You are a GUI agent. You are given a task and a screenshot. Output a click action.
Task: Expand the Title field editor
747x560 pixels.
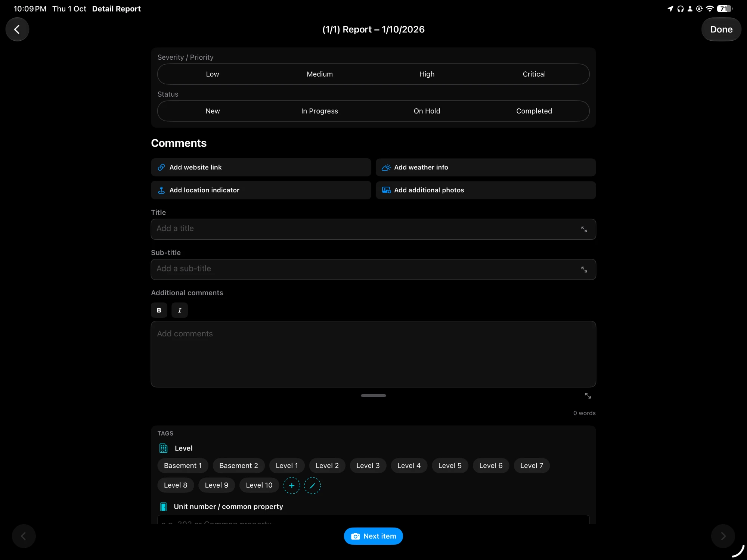584,229
